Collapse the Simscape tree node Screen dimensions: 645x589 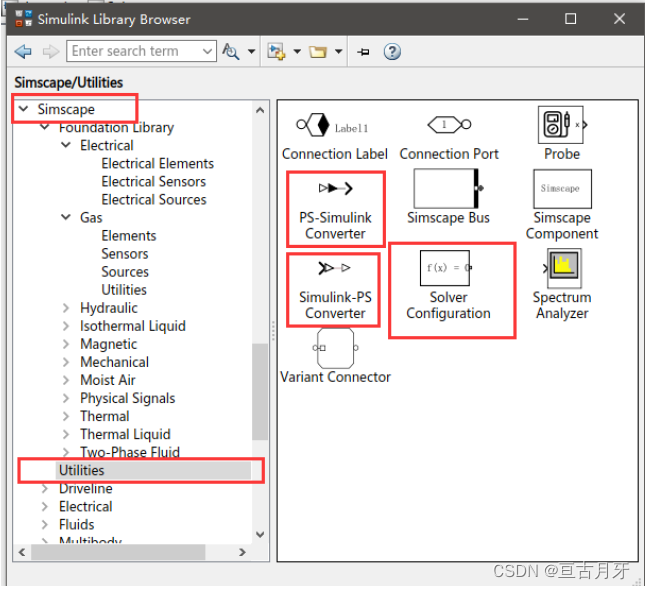24,109
